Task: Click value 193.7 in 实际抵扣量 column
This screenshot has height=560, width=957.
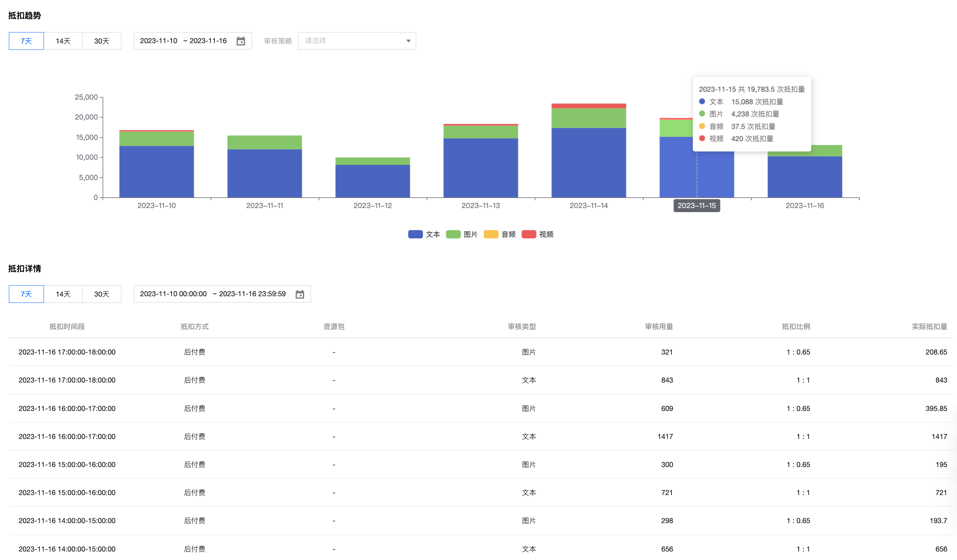Action: point(939,521)
